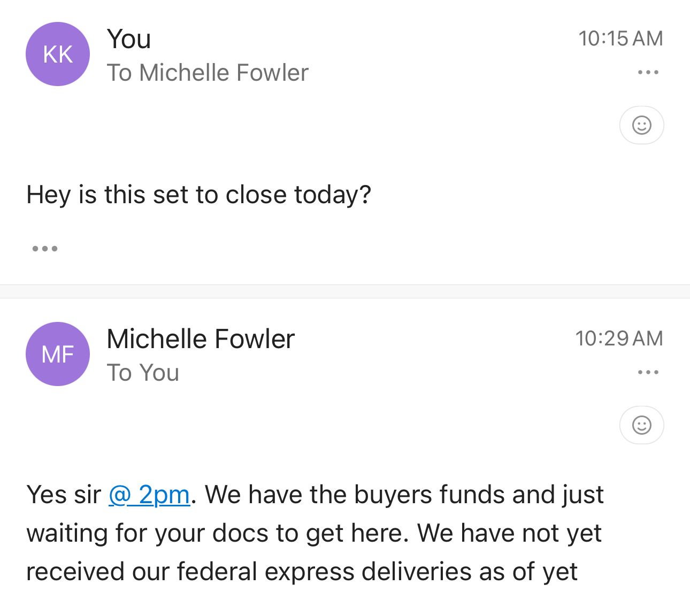Tap the 10:15 AM timestamp

[620, 38]
